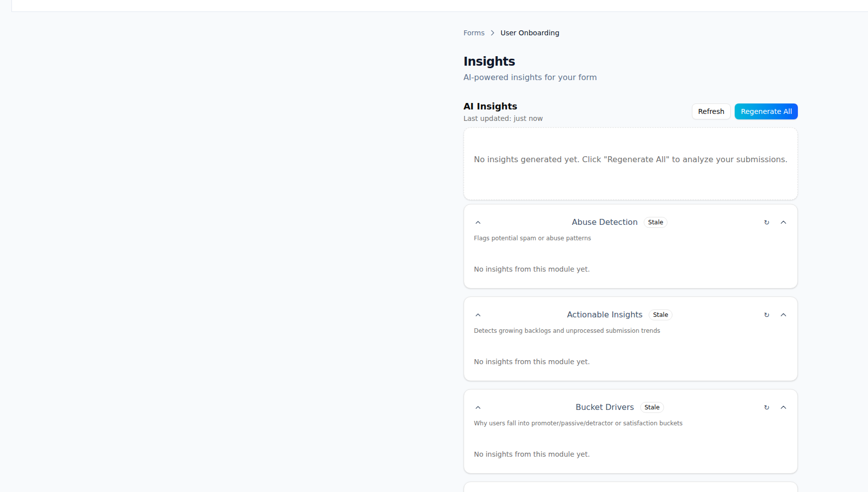
Task: Collapse Actionable Insights using the left caret icon
Action: click(x=478, y=314)
